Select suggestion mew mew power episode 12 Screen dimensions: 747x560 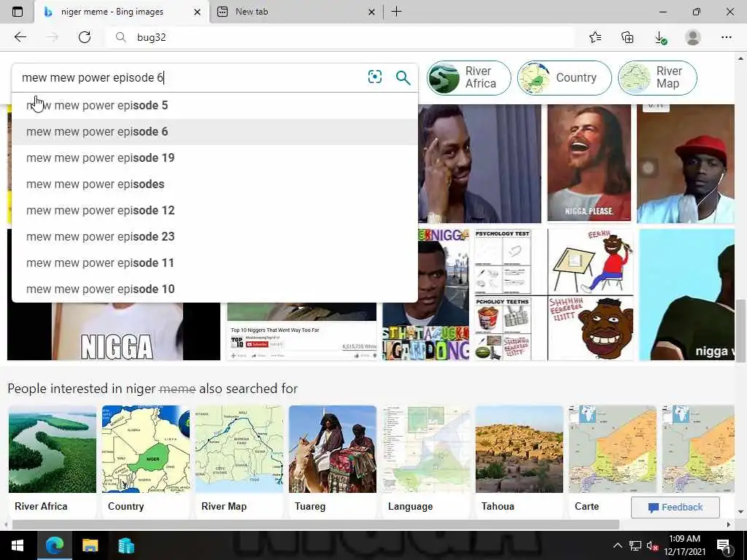(x=215, y=210)
